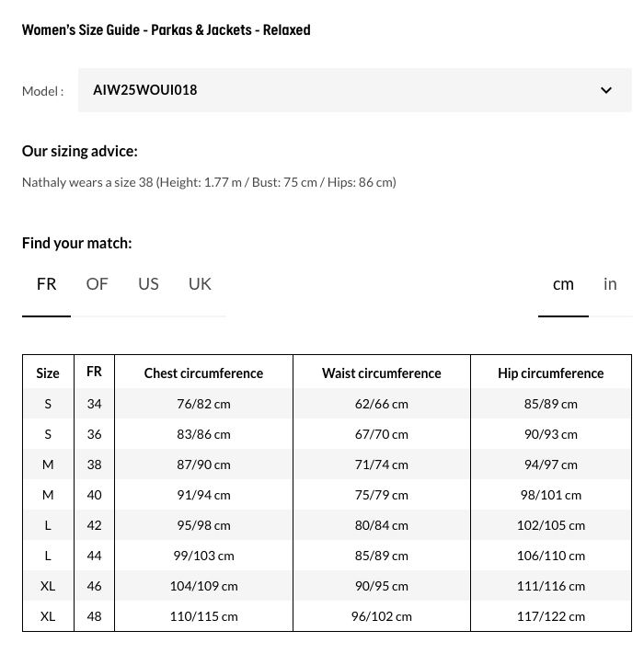Switch to the OF size tab

(97, 284)
